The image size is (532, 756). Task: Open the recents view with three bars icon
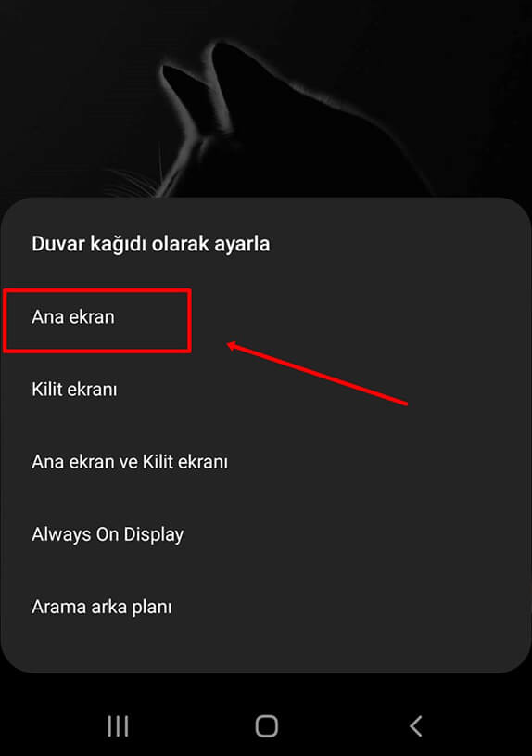[x=118, y=726]
